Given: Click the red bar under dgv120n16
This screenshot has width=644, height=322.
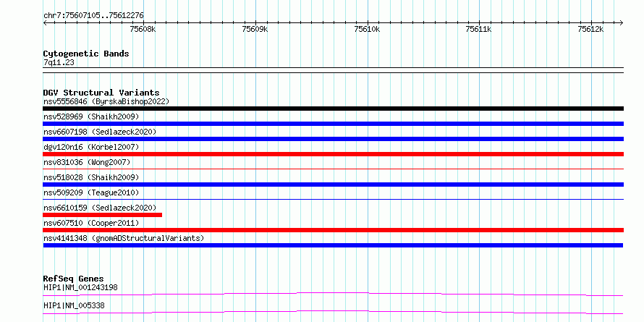Looking at the screenshot, I should point(333,154).
